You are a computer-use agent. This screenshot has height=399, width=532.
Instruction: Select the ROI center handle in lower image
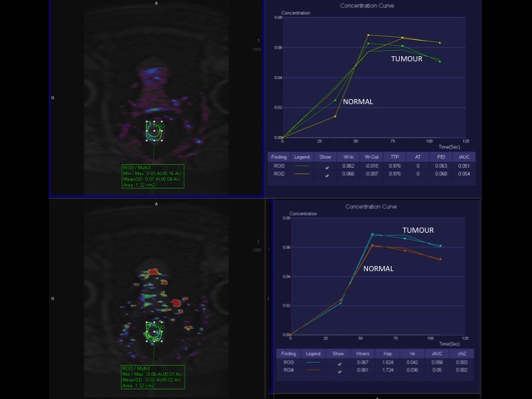[154, 332]
